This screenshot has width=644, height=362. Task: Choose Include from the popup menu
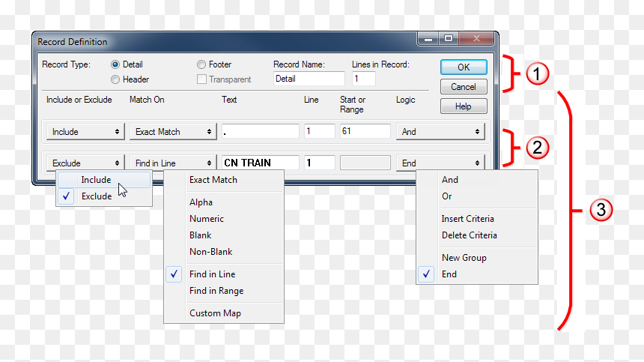(104, 180)
